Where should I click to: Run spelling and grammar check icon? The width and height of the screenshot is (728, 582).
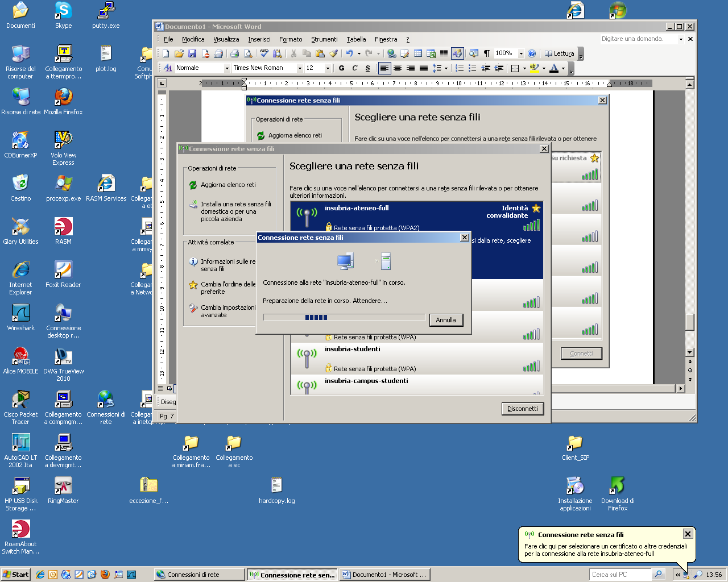(264, 53)
